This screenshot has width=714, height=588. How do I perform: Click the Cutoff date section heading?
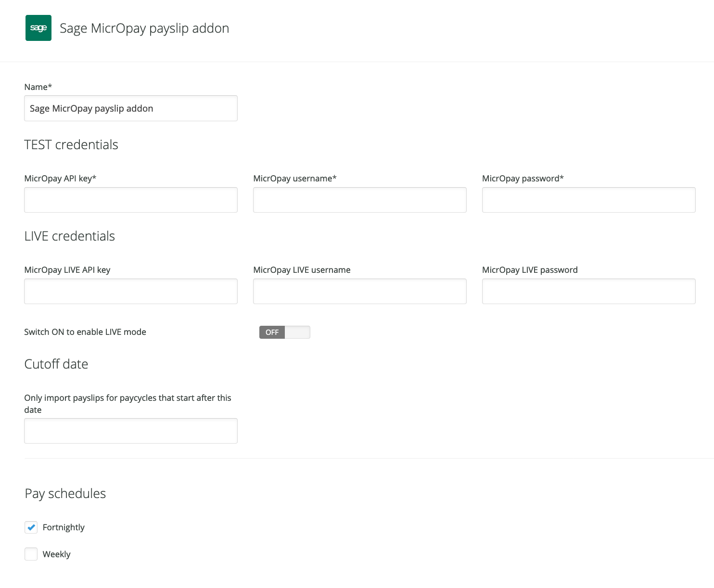[56, 364]
